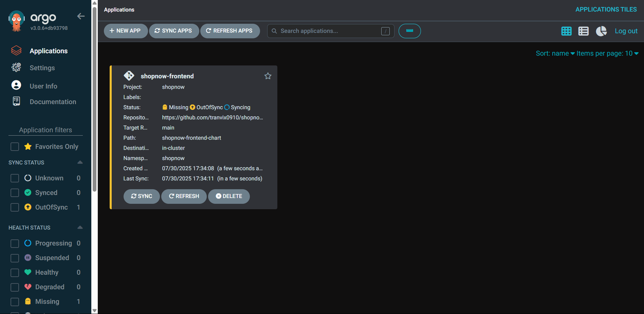Click the tiles grid view icon
This screenshot has height=314, width=644.
click(566, 31)
